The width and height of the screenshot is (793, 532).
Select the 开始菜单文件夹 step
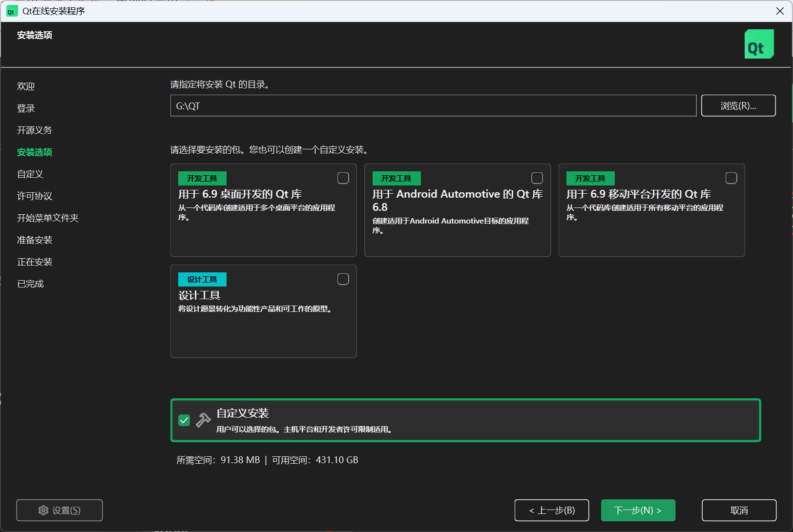48,218
